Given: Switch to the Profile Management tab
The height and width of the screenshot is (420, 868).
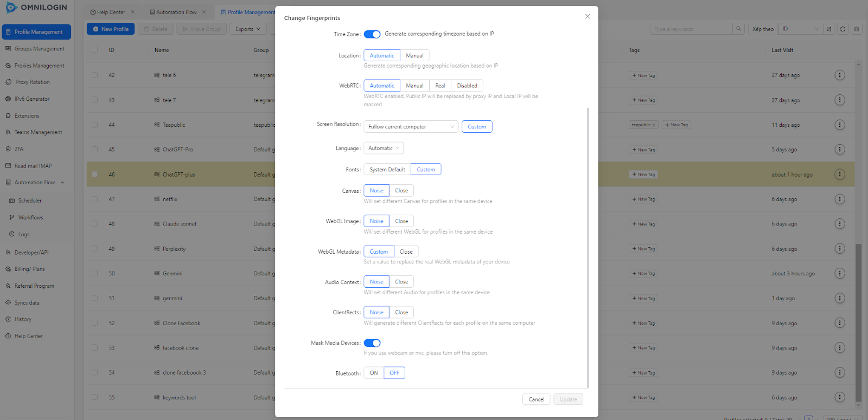Looking at the screenshot, I should click(248, 12).
